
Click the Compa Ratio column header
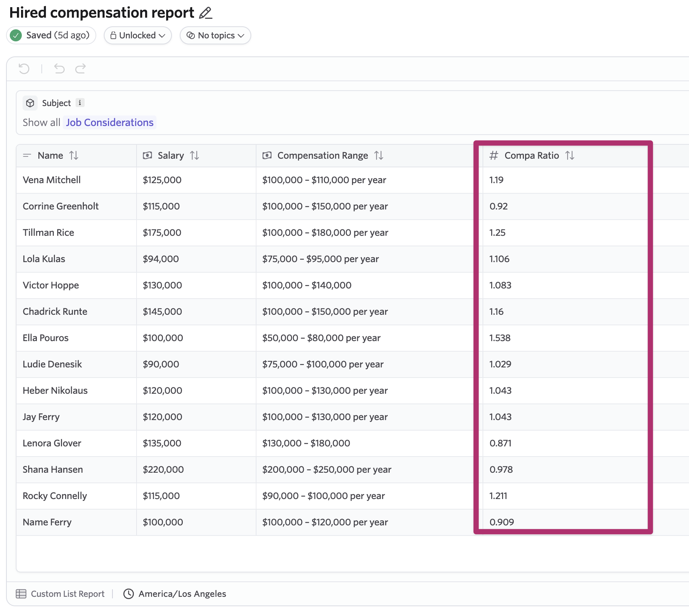point(531,155)
